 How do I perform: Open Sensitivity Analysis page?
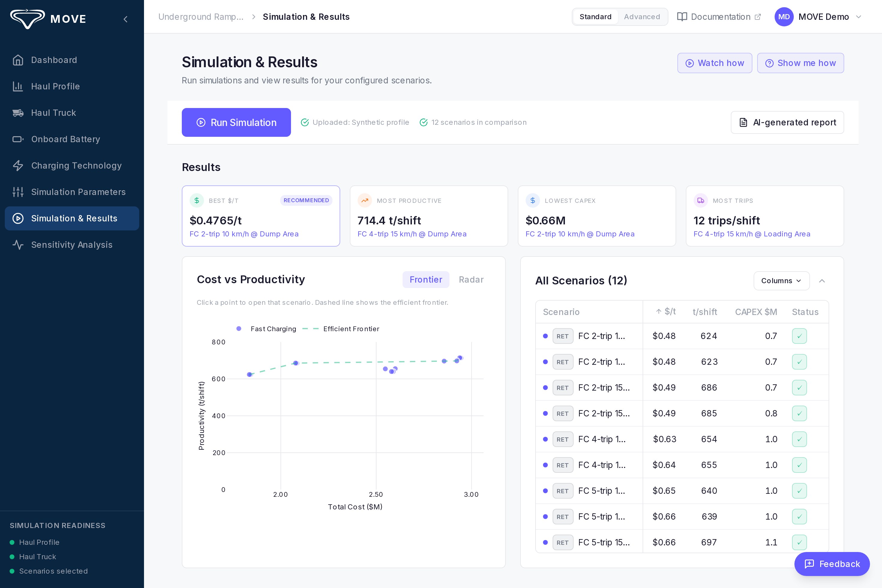click(x=72, y=245)
